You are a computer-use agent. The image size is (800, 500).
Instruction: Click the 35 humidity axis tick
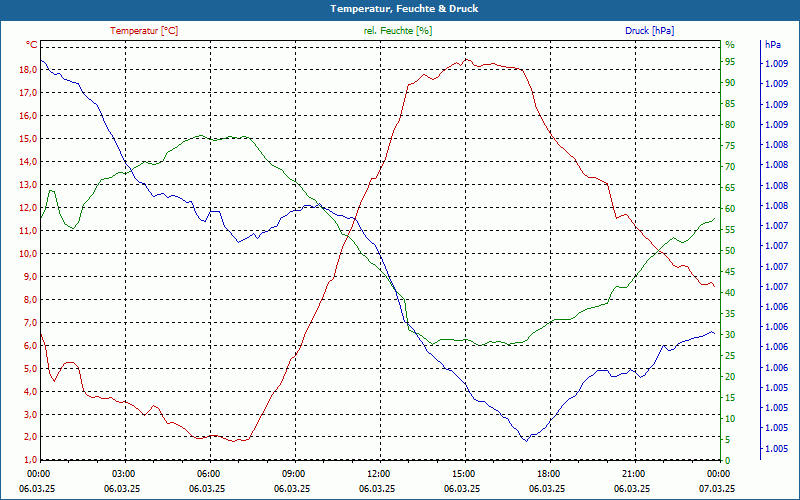point(730,313)
